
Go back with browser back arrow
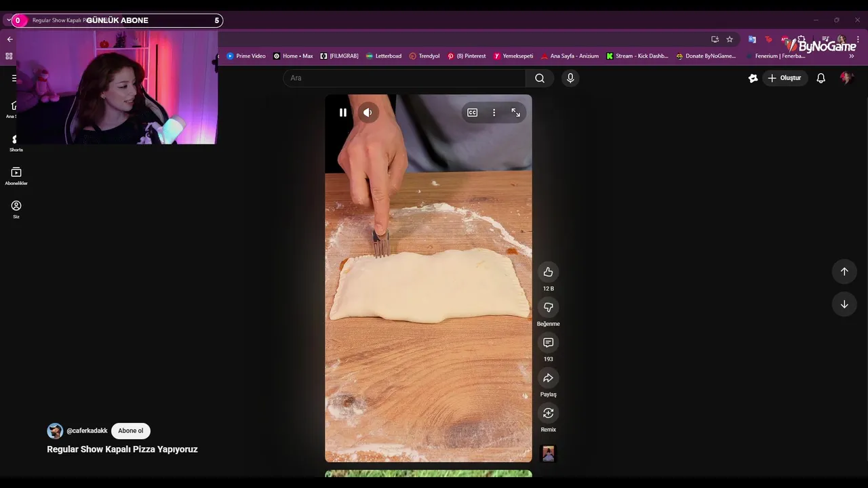tap(9, 39)
